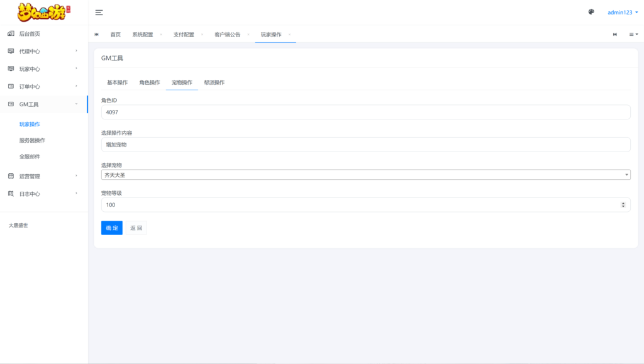
Task: Switch to the 基本操作 tab
Action: tap(117, 82)
